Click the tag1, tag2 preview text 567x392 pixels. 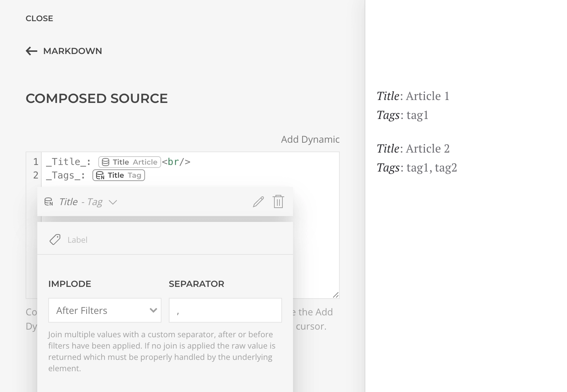point(432,168)
